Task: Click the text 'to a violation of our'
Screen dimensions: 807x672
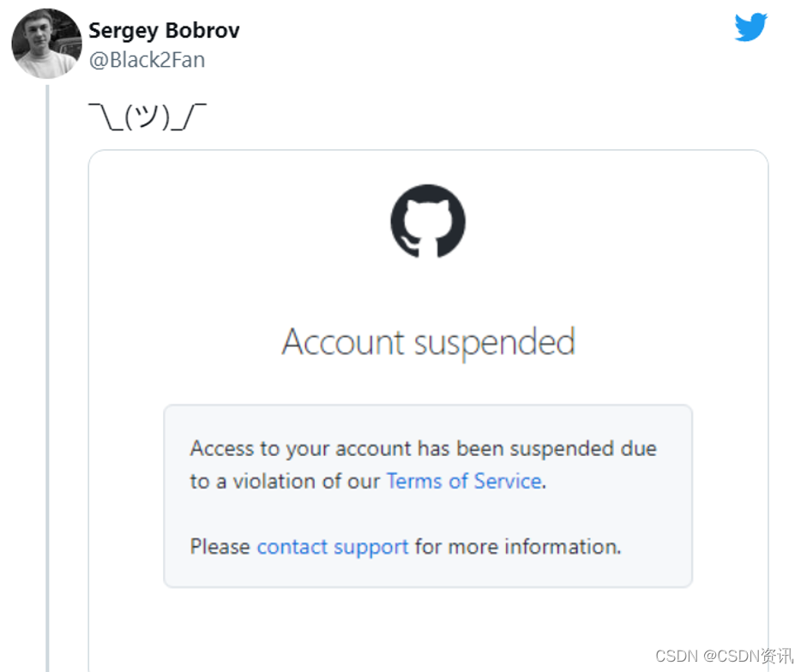Action: [x=285, y=481]
